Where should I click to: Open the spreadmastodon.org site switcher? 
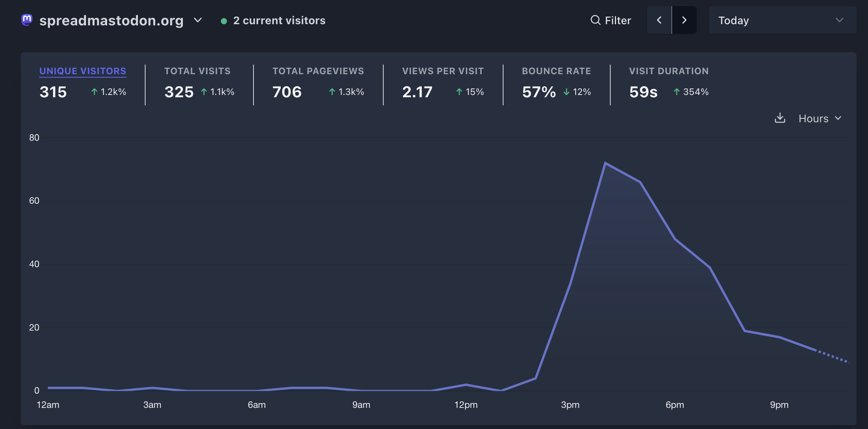pyautogui.click(x=111, y=20)
